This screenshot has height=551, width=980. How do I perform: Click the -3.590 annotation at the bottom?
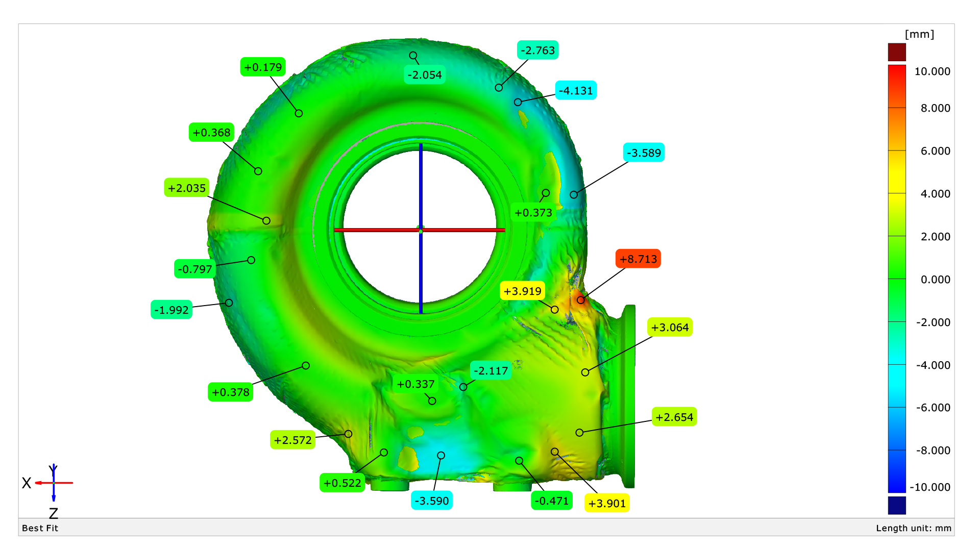(x=432, y=500)
